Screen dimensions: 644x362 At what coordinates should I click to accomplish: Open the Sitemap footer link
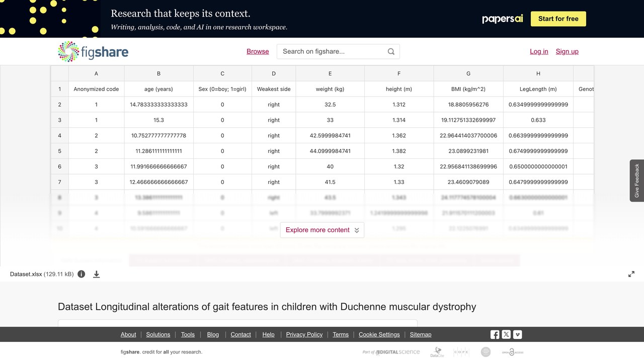(x=421, y=334)
